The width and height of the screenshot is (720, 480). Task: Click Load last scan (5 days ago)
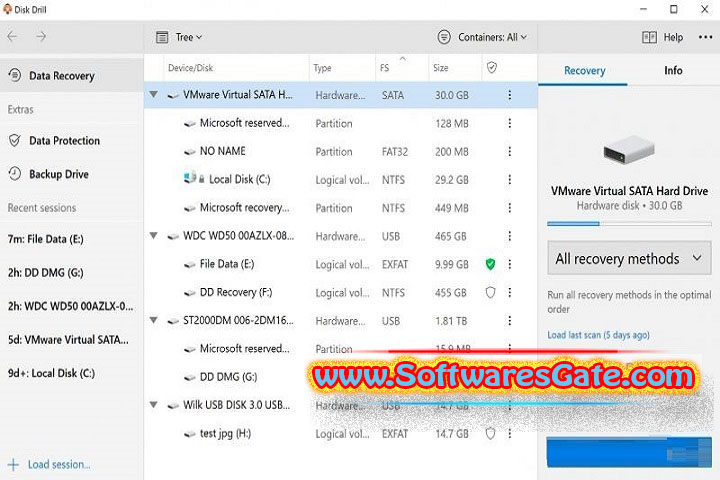pyautogui.click(x=598, y=335)
